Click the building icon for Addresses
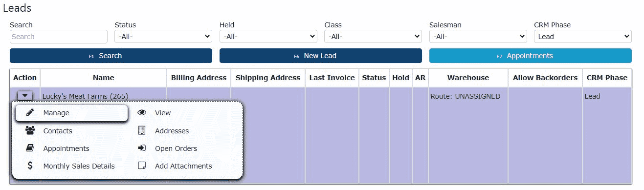Screen dimensions: 644x190 142,130
